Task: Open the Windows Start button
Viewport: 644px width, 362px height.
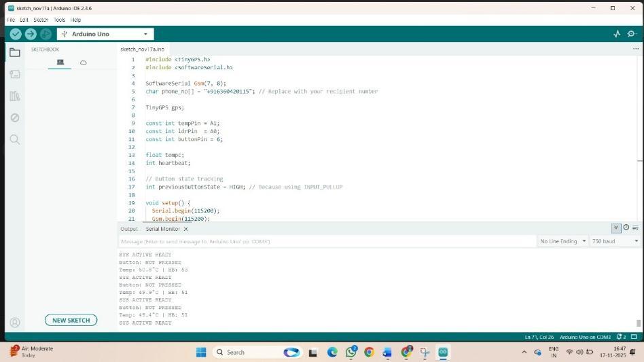Action: click(201, 352)
